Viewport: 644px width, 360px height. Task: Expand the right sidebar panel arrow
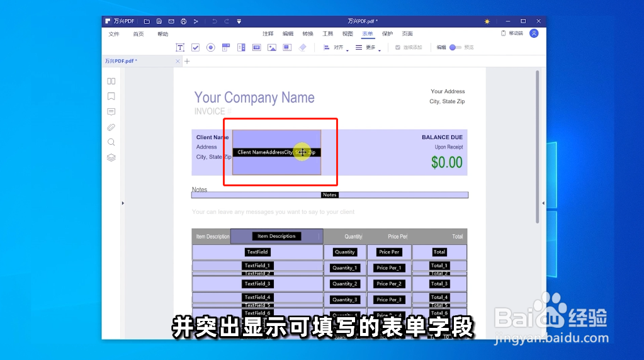point(543,203)
